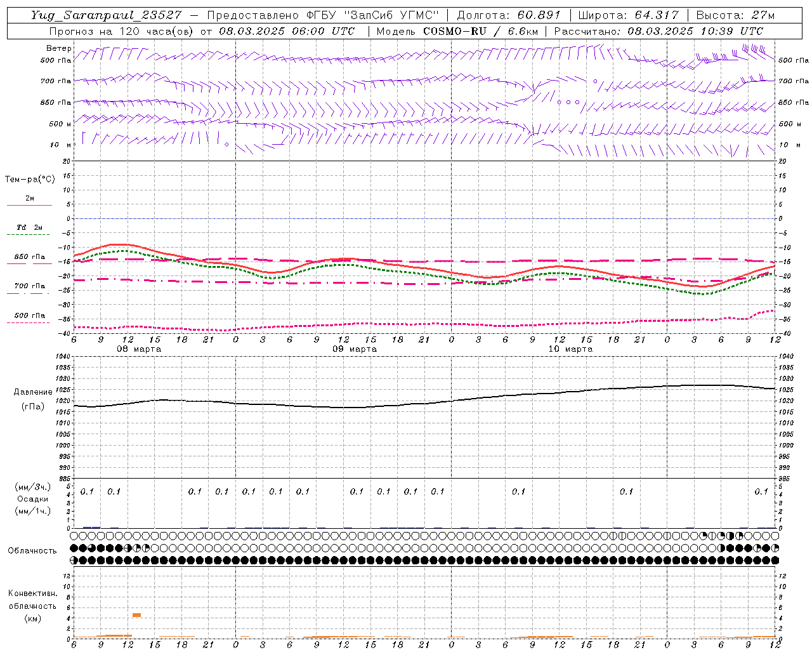Click the (мм/3ч.) precipitation unit label
812x650 pixels.
pyautogui.click(x=32, y=487)
